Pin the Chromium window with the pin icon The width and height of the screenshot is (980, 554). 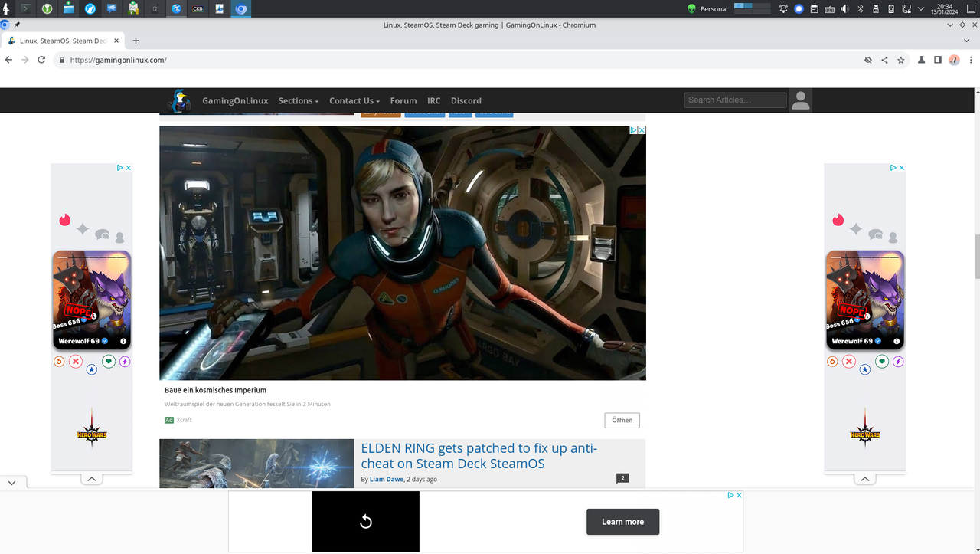[17, 25]
